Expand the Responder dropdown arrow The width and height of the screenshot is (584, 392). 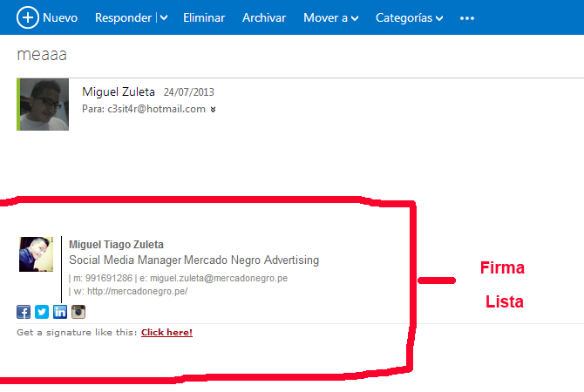pos(163,18)
